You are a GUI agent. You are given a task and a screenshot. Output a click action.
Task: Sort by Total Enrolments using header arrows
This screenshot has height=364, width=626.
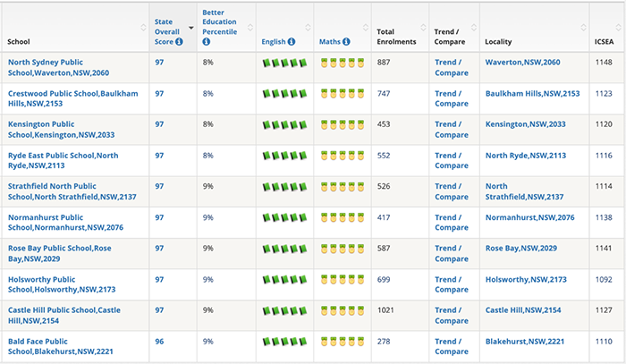(x=420, y=27)
